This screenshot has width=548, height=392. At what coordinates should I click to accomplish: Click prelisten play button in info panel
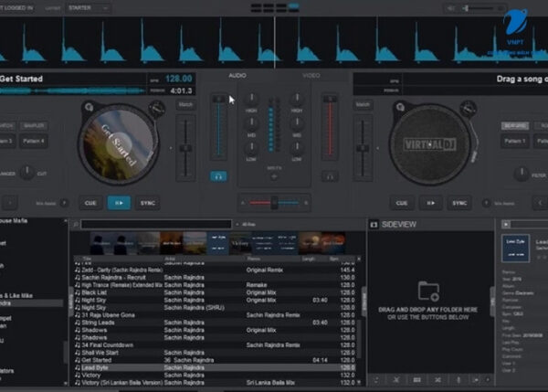pyautogui.click(x=506, y=224)
